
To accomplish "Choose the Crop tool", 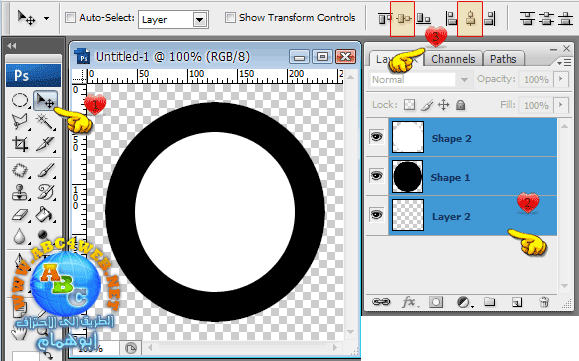I will (x=20, y=144).
